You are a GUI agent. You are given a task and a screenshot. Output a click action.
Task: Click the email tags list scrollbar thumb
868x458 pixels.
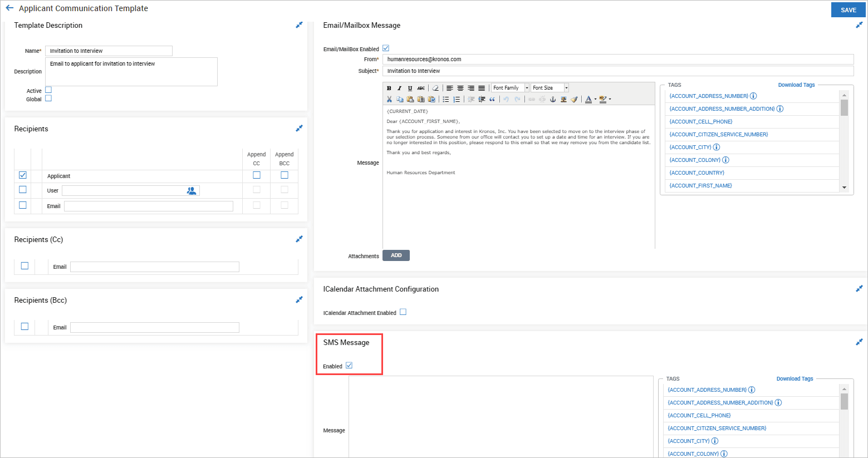(844, 107)
